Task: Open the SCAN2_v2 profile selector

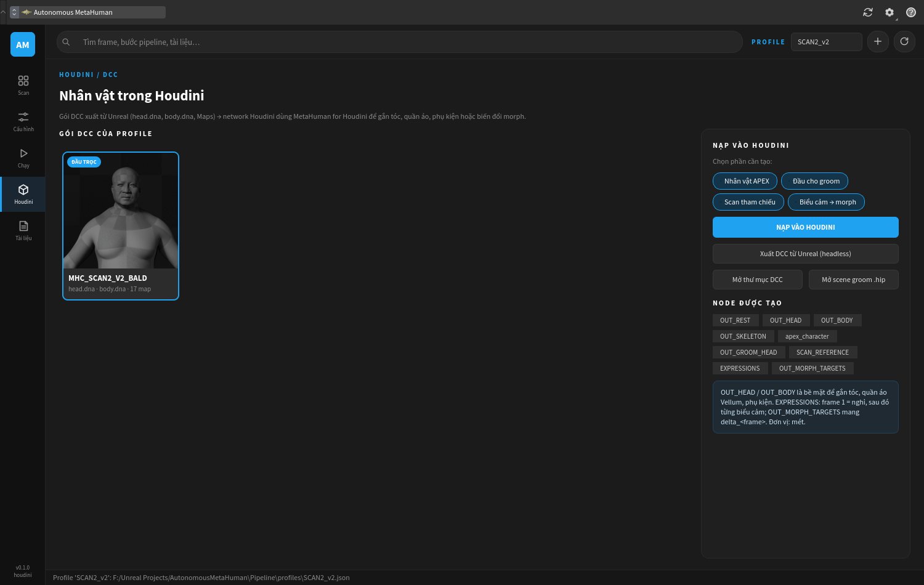Action: 826,42
